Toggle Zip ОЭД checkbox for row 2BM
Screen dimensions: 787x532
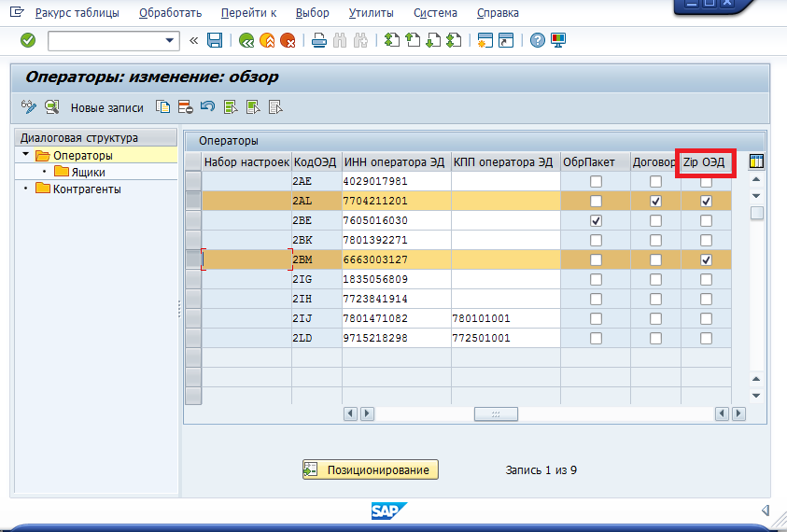706,259
